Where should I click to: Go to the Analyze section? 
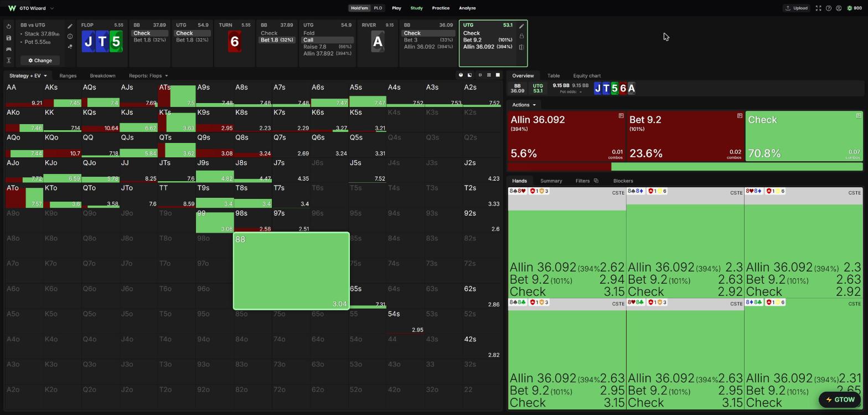tap(467, 8)
